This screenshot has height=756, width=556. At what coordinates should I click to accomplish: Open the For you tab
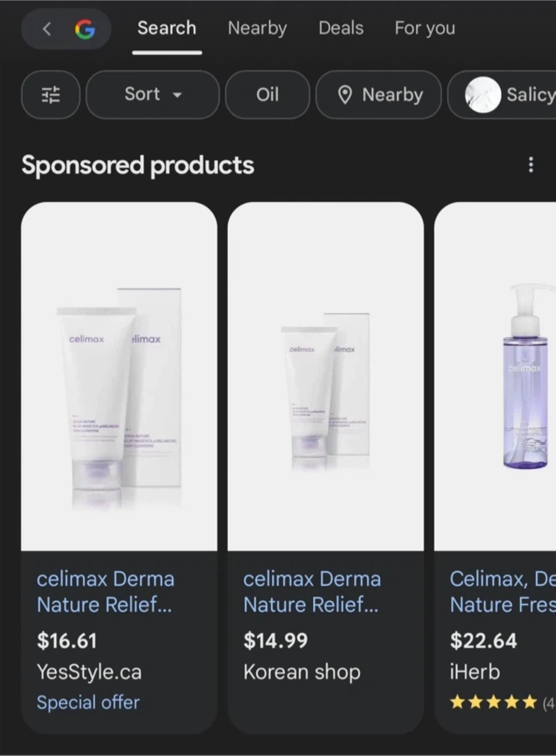(x=425, y=28)
